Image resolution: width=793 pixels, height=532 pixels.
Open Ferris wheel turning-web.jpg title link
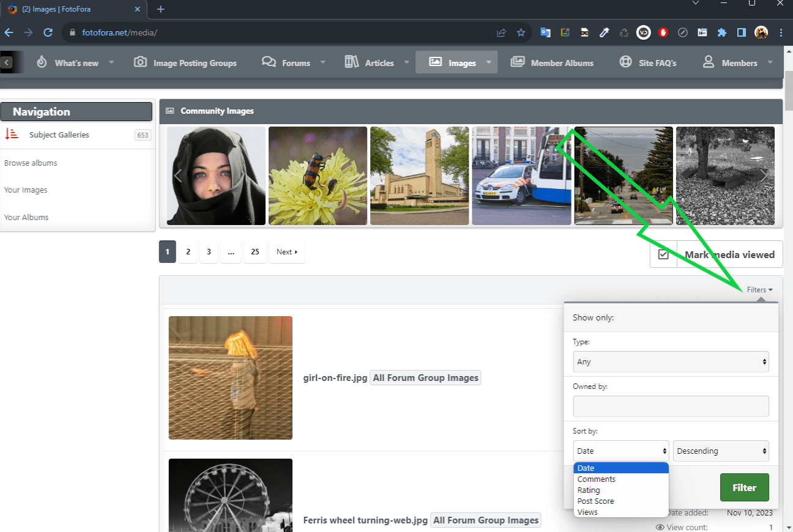coord(365,520)
